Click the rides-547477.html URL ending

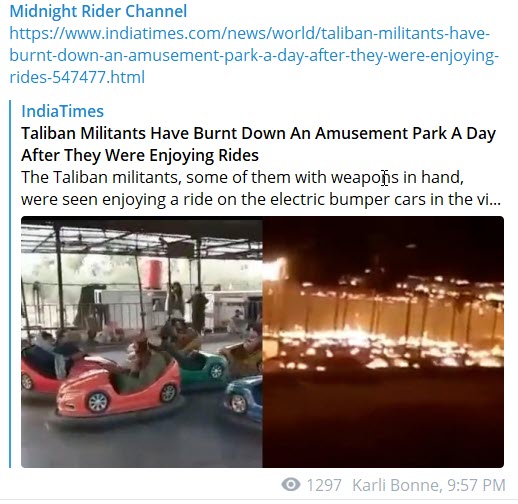pos(77,77)
